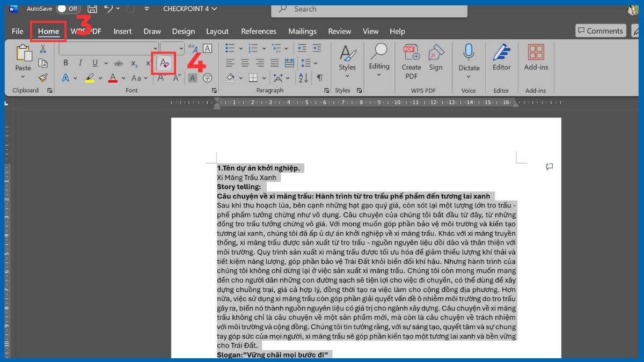
Task: Toggle bold formatting
Action: point(65,63)
